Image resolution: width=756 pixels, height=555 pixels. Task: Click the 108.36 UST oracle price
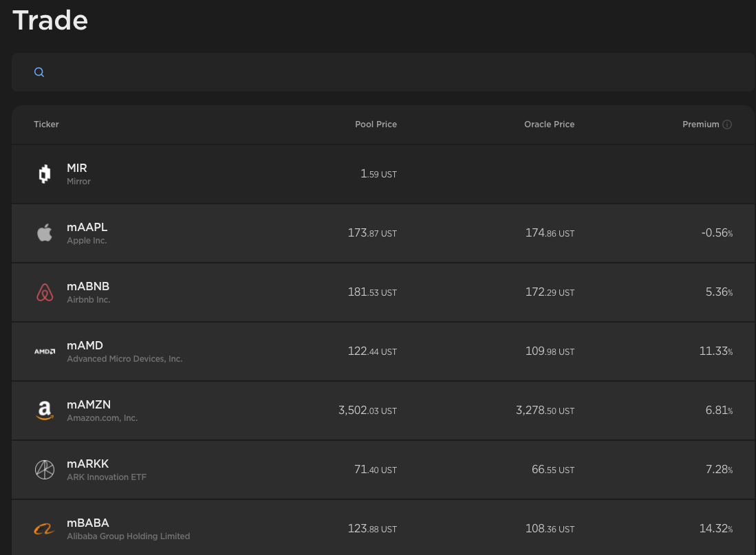(550, 529)
